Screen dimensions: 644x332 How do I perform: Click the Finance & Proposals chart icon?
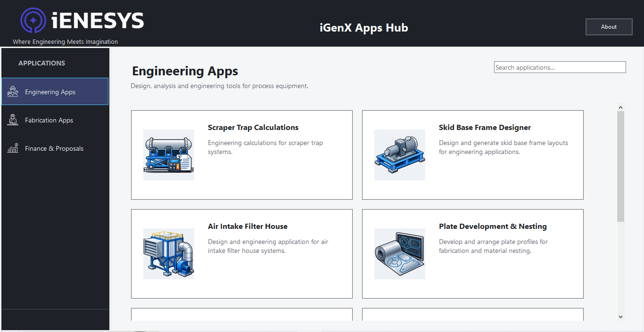tap(13, 148)
